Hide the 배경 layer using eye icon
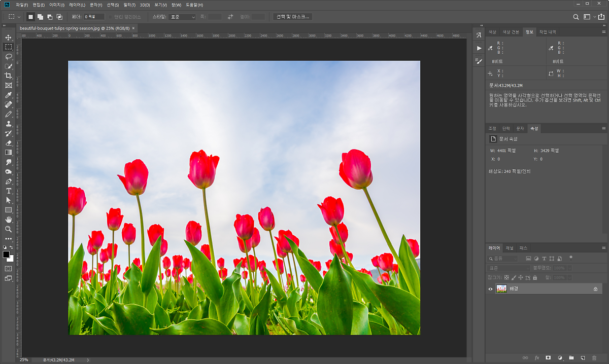609x364 pixels. tap(490, 289)
